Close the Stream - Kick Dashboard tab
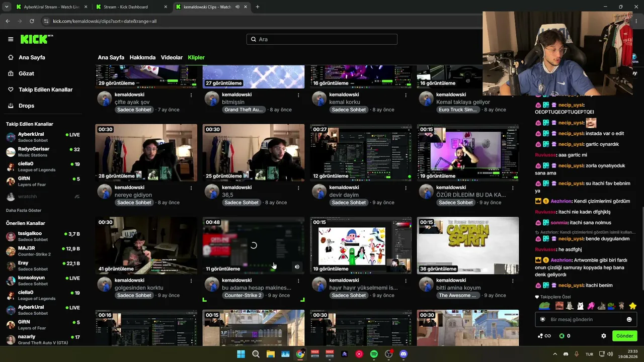This screenshot has height=362, width=644. tap(166, 7)
